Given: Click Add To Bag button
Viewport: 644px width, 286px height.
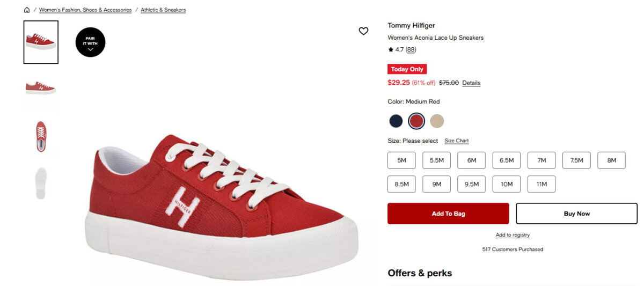Looking at the screenshot, I should tap(448, 214).
